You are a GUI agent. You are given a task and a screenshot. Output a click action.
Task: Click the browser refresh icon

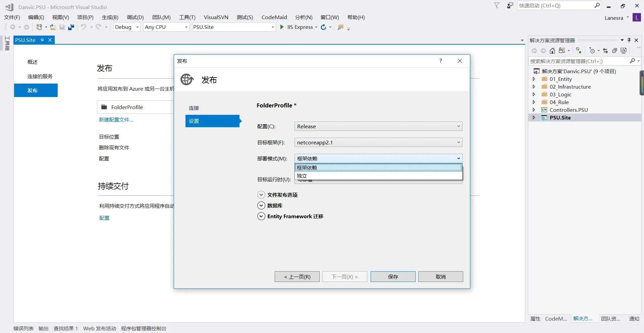coord(323,27)
